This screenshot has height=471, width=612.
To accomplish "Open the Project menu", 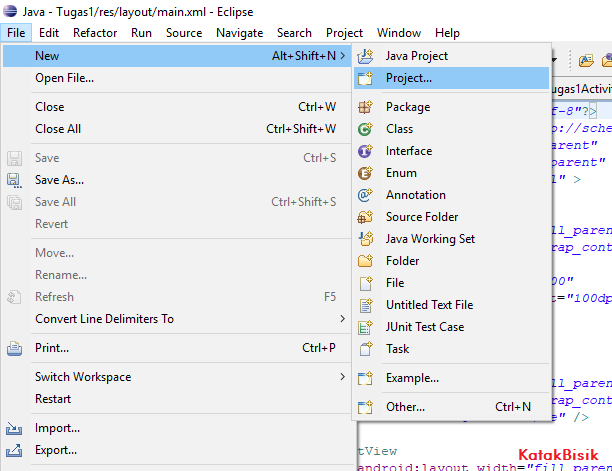I will (344, 33).
